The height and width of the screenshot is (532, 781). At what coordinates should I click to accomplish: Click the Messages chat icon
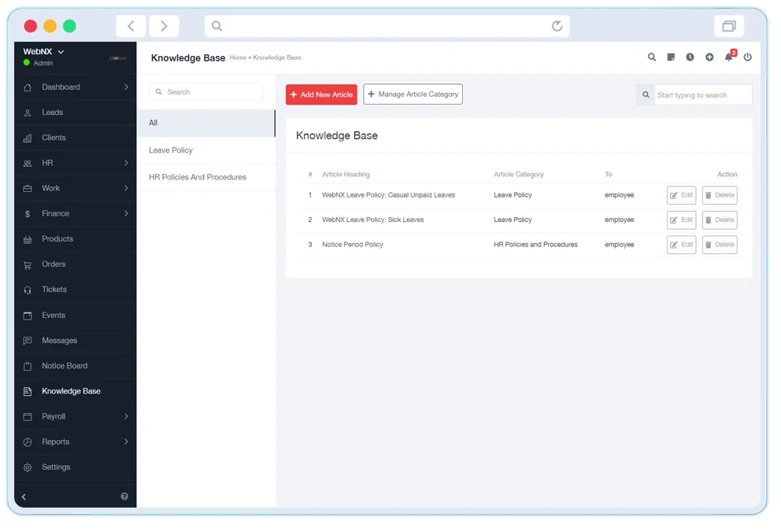[28, 341]
